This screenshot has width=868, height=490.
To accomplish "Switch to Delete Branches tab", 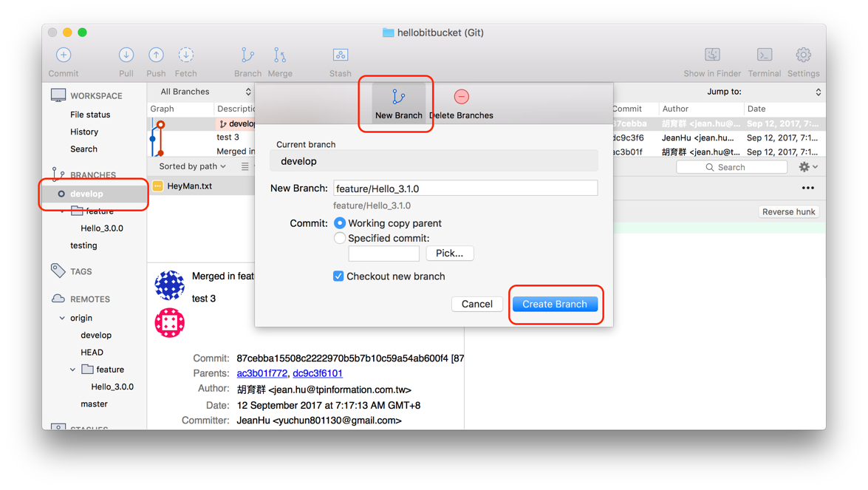I will (x=461, y=103).
